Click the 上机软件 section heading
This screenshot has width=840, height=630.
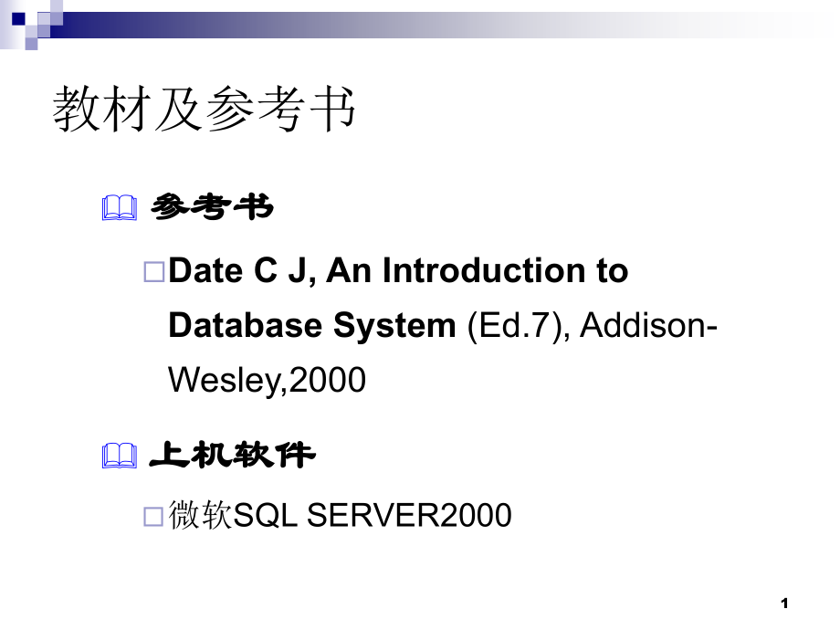232,454
